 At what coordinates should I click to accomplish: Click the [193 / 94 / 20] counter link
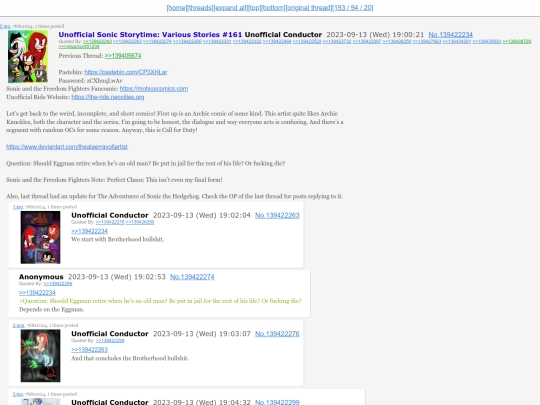pos(353,8)
